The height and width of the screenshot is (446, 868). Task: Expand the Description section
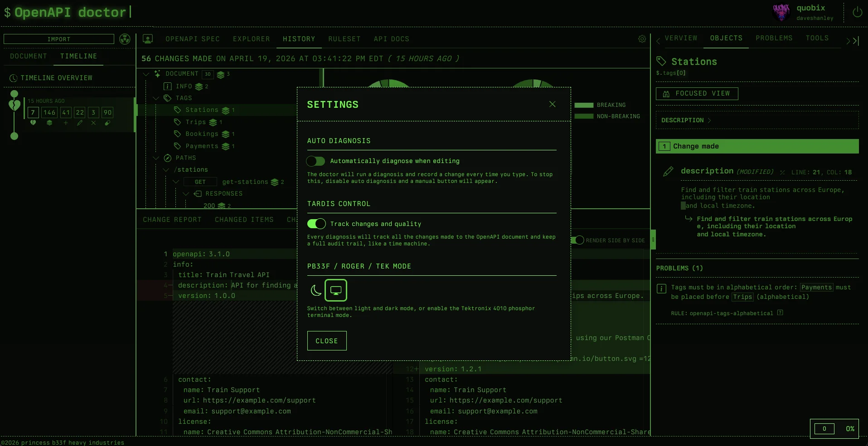[686, 120]
